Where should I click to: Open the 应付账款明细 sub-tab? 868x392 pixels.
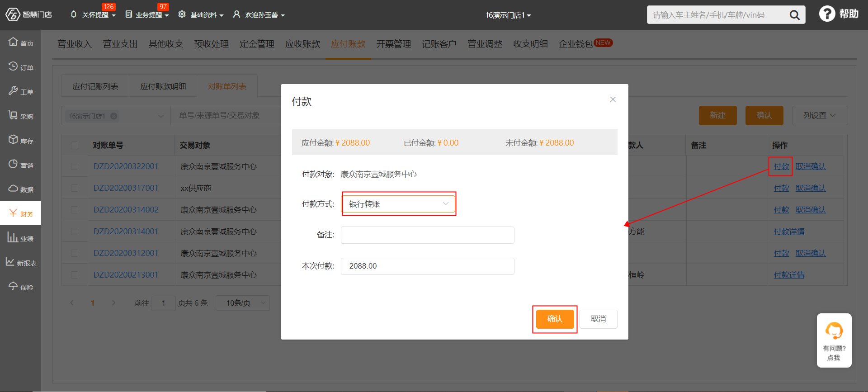163,86
